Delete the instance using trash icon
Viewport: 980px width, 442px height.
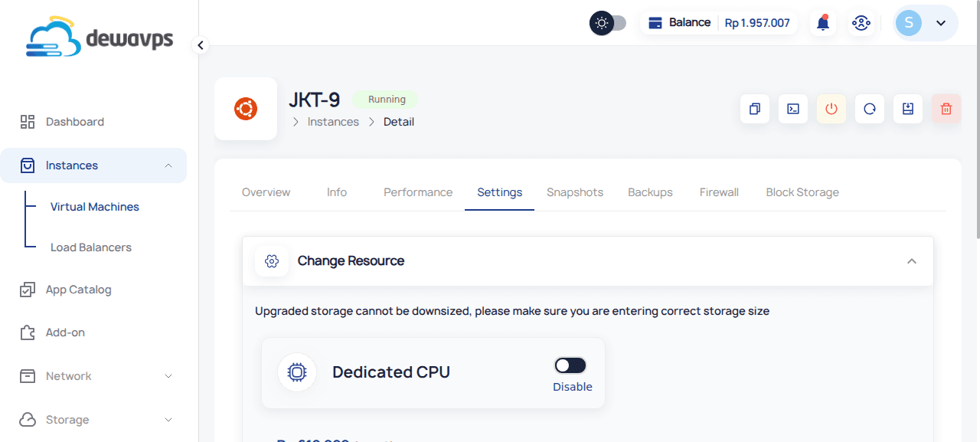(946, 108)
